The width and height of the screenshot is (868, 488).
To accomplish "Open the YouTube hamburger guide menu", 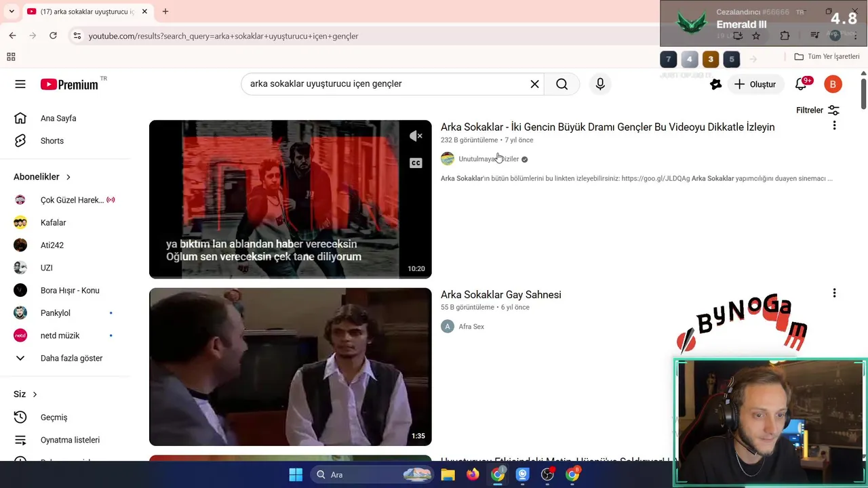I will [x=20, y=84].
